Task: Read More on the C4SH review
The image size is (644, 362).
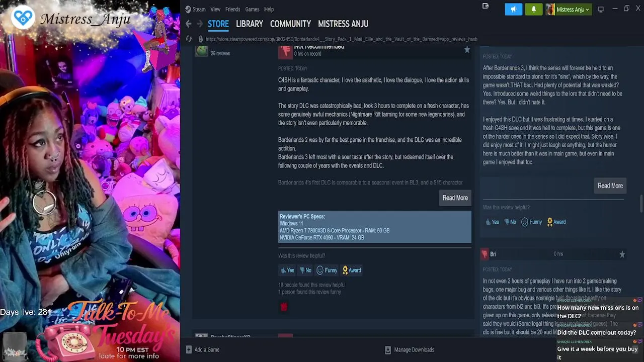Action: (x=455, y=198)
